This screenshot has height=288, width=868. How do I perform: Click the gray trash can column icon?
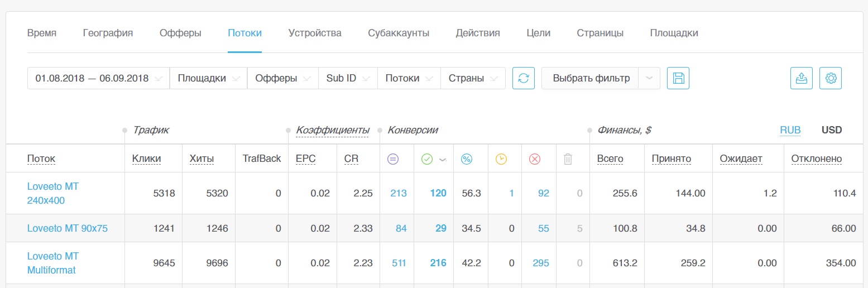[x=568, y=159]
